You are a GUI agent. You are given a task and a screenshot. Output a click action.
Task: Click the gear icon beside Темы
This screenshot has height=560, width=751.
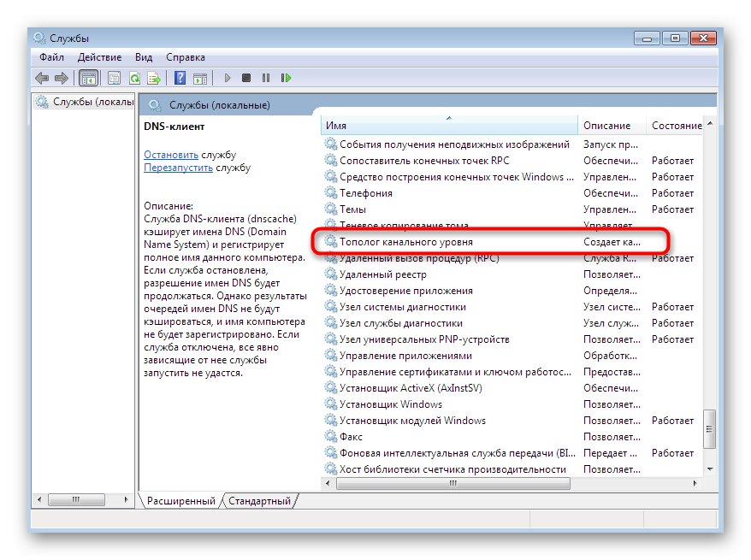pyautogui.click(x=330, y=209)
